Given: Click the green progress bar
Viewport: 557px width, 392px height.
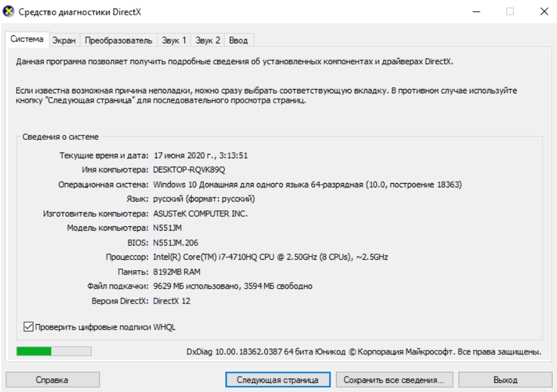Looking at the screenshot, I should [x=54, y=351].
